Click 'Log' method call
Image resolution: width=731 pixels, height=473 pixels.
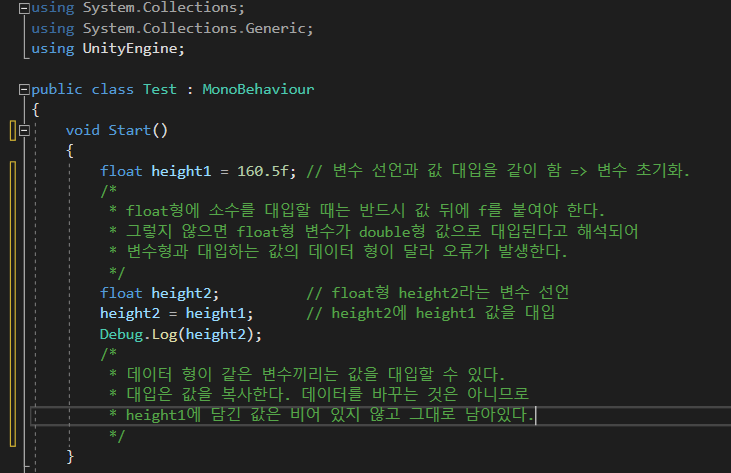164,334
